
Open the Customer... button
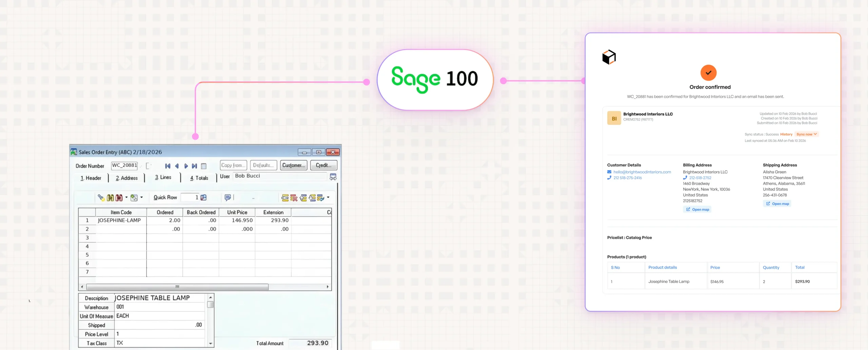point(294,165)
